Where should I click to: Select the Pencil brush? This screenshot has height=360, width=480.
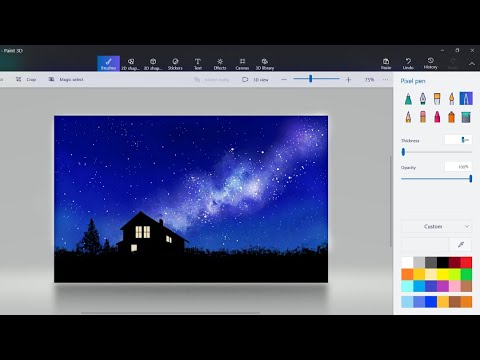click(x=408, y=117)
